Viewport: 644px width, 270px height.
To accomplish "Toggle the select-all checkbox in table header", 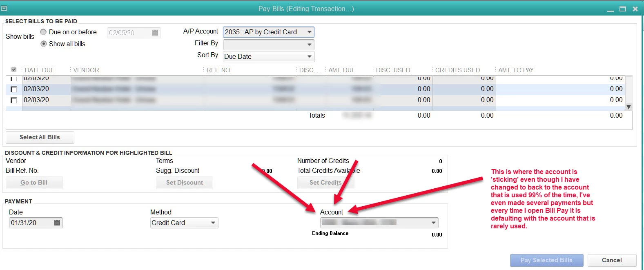I will point(14,70).
